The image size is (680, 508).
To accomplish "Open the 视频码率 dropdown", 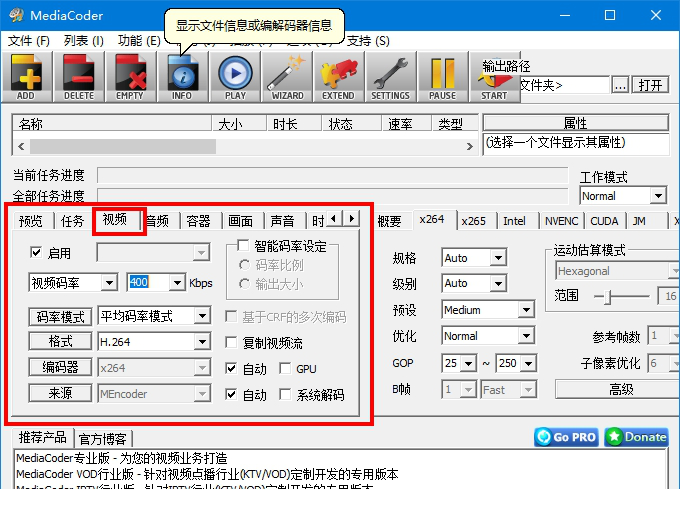I will [x=109, y=283].
